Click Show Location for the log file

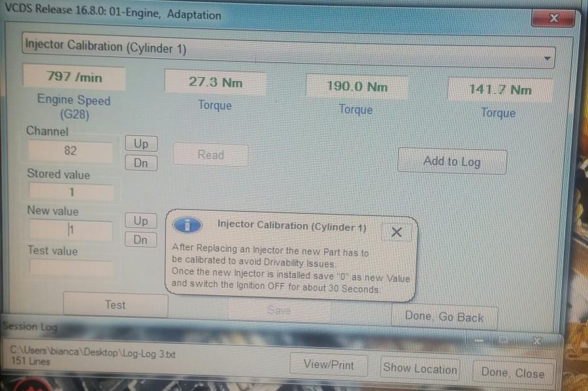pyautogui.click(x=419, y=368)
